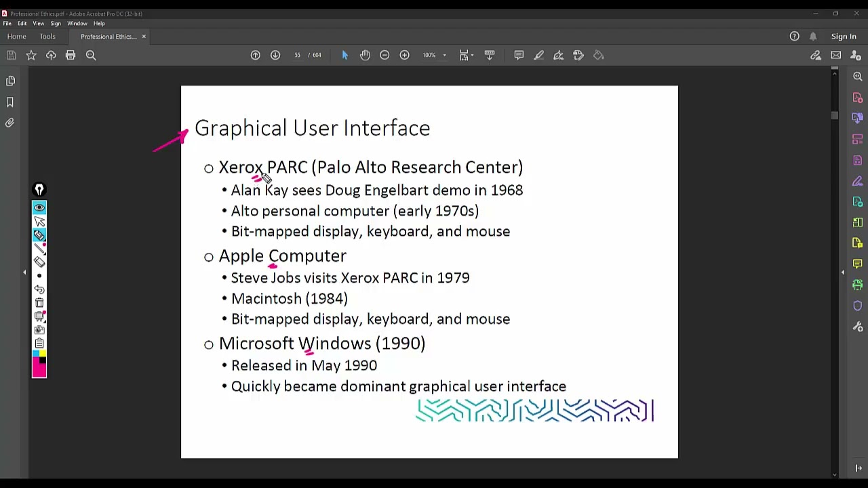Open the find text magnifier tool
The width and height of the screenshot is (868, 488).
(91, 55)
